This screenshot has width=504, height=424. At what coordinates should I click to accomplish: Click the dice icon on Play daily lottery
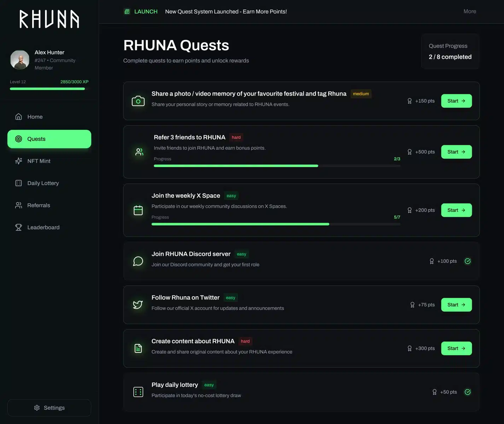point(138,392)
